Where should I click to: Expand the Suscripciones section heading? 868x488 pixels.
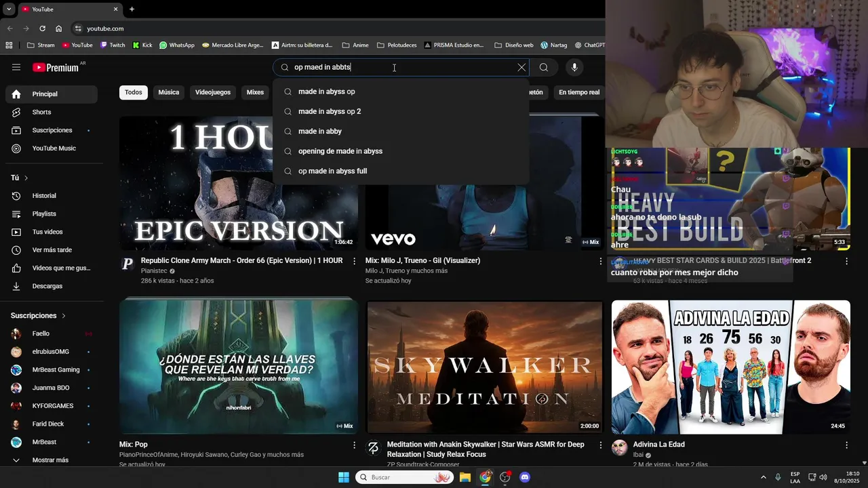coord(38,316)
